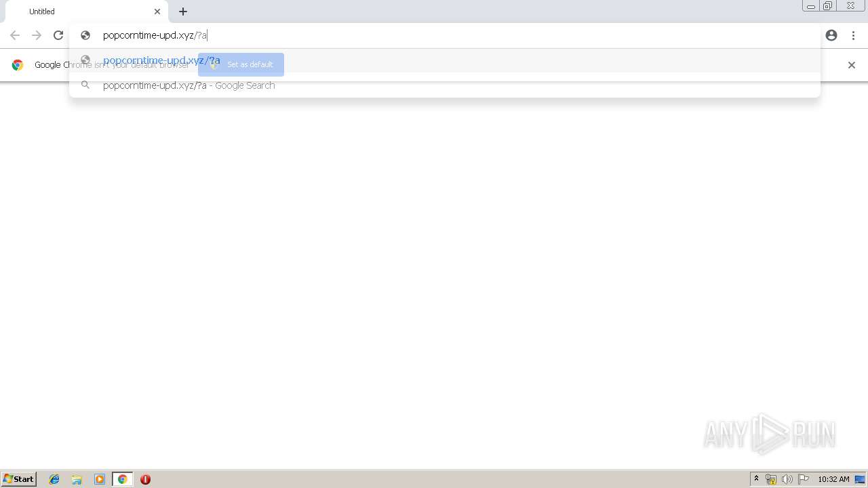Screen dimensions: 868x488
Task: Open the Windows Start menu
Action: point(18,479)
